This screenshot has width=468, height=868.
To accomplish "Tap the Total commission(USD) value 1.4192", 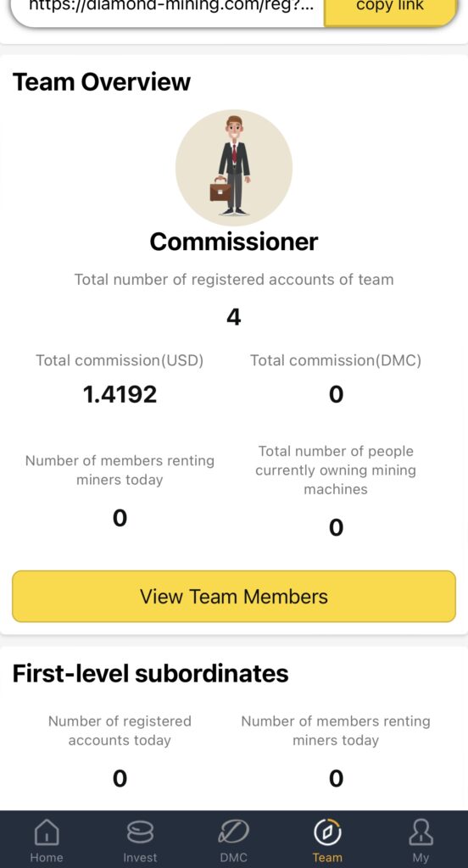I will click(120, 394).
